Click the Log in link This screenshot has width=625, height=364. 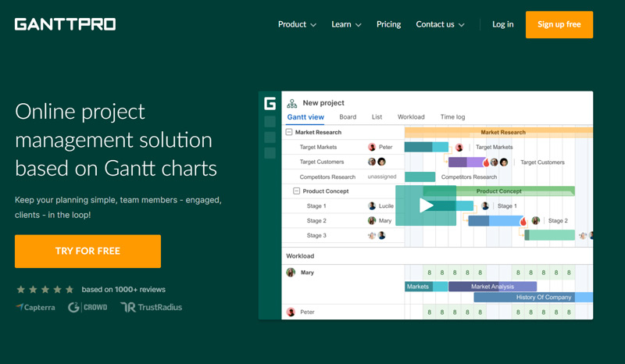[x=502, y=24]
